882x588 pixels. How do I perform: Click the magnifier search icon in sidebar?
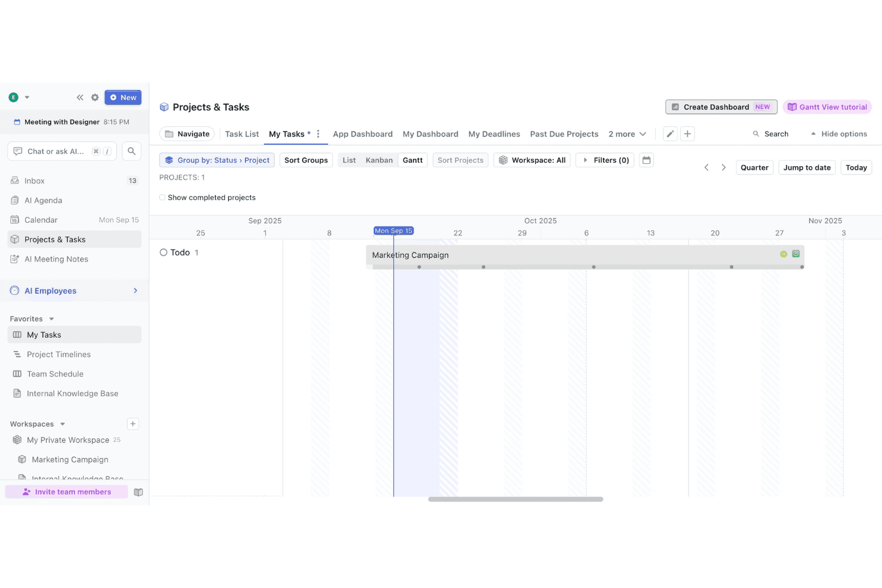tap(132, 151)
